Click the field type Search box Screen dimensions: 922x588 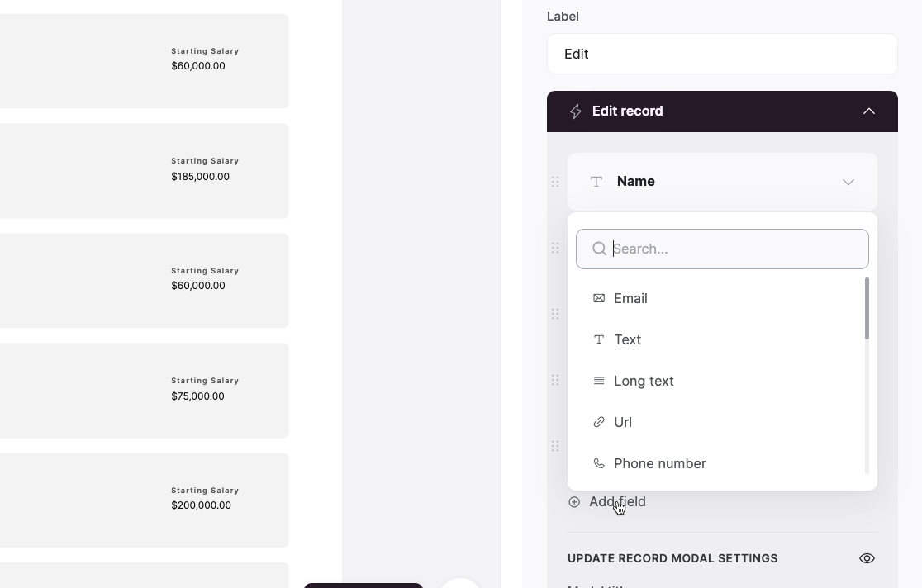pyautogui.click(x=722, y=249)
